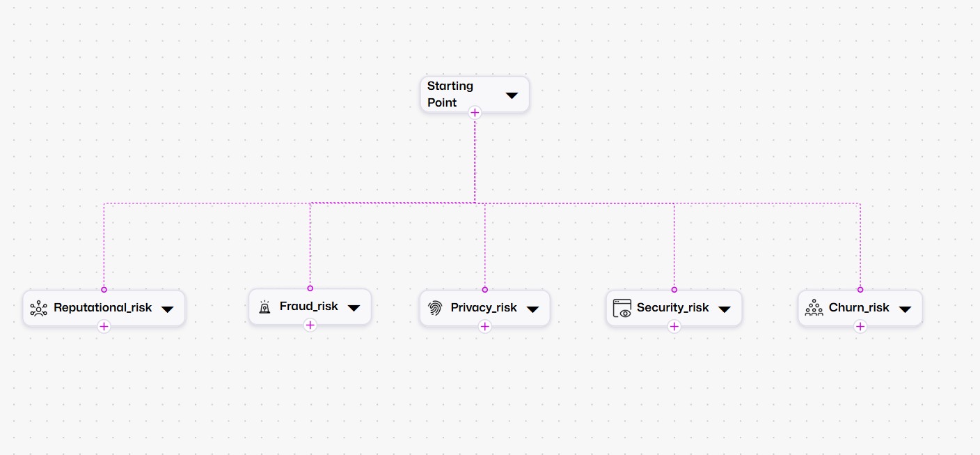The height and width of the screenshot is (455, 980).
Task: Click the Privacy_risk fingerprint icon
Action: click(435, 308)
